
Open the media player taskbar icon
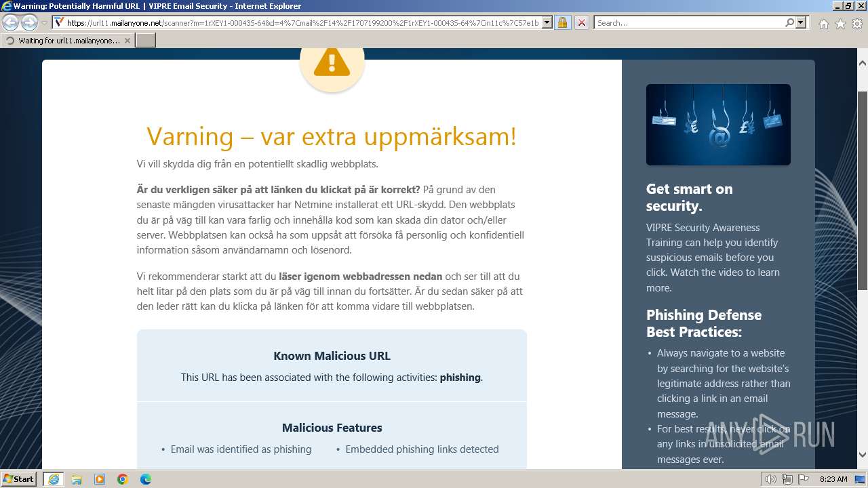point(100,479)
